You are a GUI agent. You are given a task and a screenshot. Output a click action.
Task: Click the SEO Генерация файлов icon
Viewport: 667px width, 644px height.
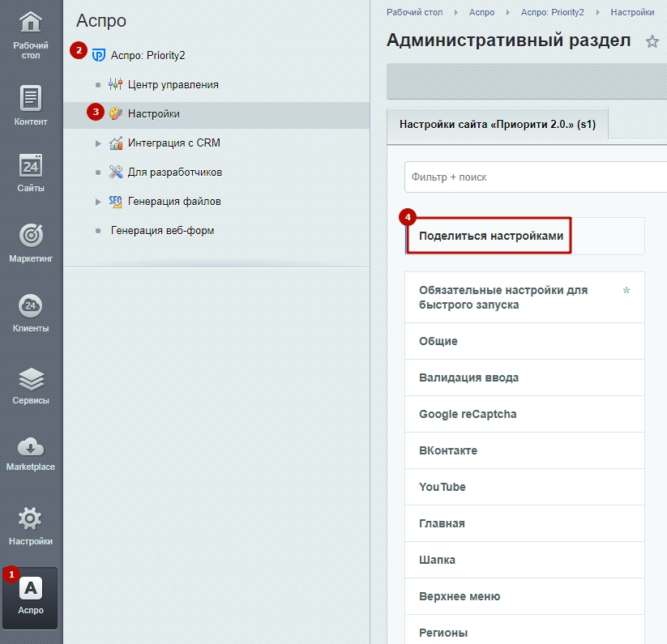tap(115, 201)
